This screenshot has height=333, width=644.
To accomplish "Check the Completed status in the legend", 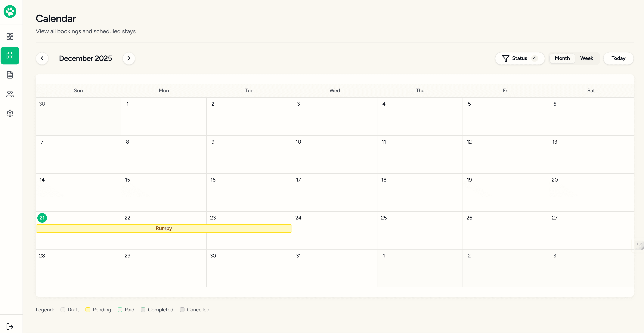I will 143,310.
